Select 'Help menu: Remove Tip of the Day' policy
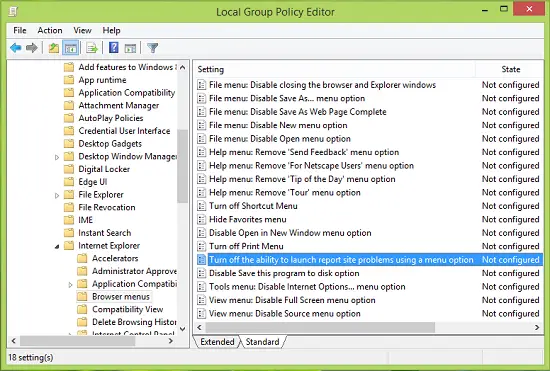The height and width of the screenshot is (371, 550). 302,179
